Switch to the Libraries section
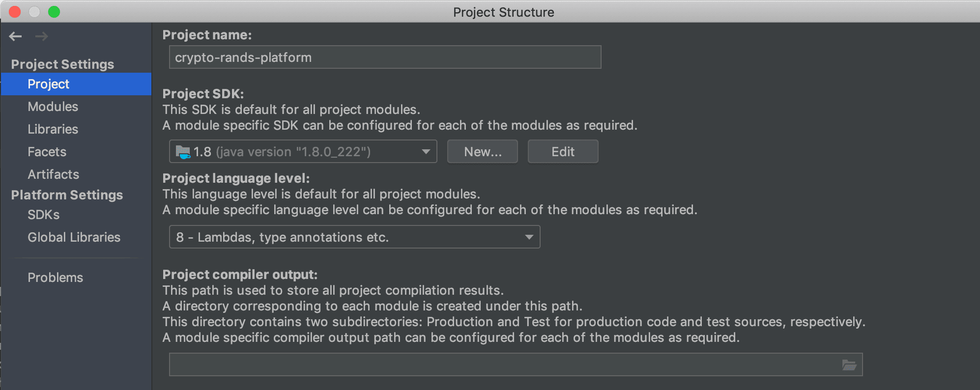 tap(53, 129)
